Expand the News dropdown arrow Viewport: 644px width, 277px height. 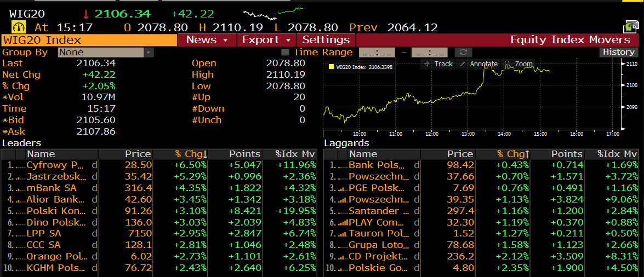225,40
